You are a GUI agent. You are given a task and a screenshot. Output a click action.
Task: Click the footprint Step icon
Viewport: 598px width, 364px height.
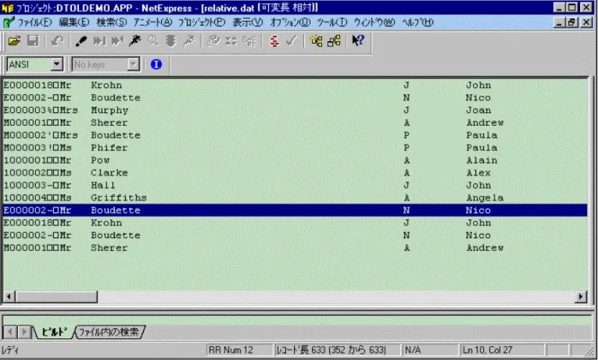coord(81,41)
